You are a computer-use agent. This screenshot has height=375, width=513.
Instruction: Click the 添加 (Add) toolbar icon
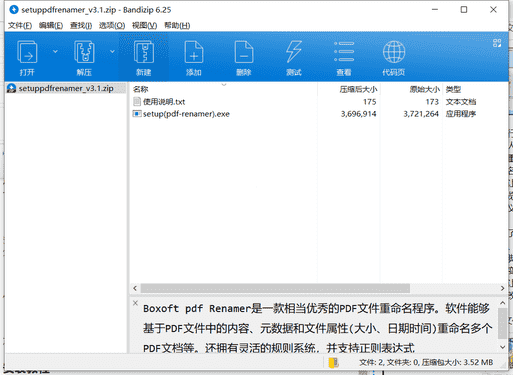coord(194,52)
